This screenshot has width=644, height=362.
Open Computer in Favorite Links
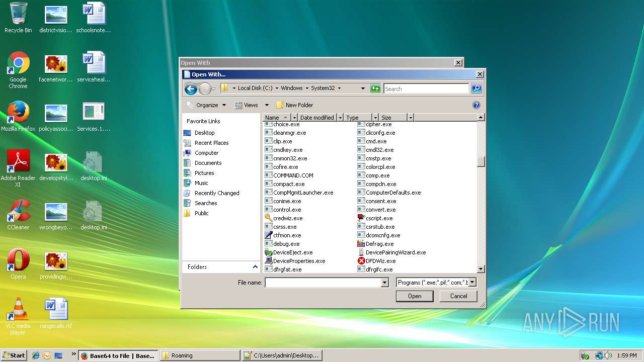point(201,153)
